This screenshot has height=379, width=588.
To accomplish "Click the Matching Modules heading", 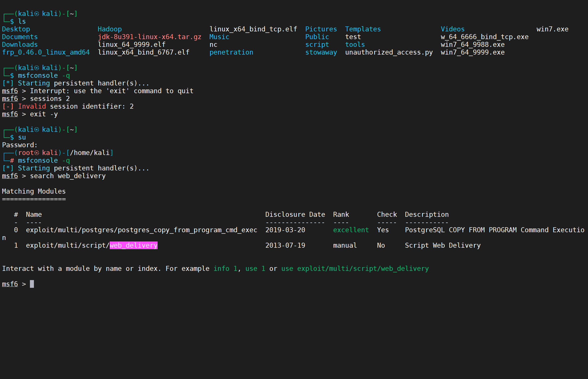I will (34, 191).
